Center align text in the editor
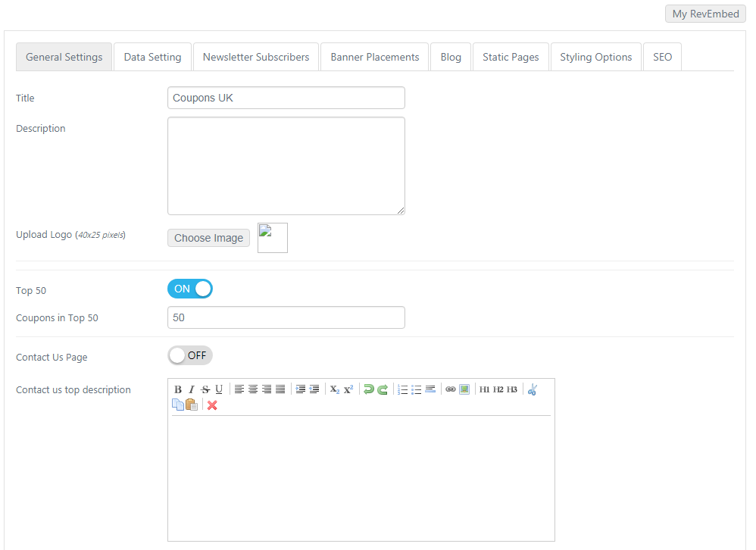The width and height of the screenshot is (756, 550). pos(253,389)
